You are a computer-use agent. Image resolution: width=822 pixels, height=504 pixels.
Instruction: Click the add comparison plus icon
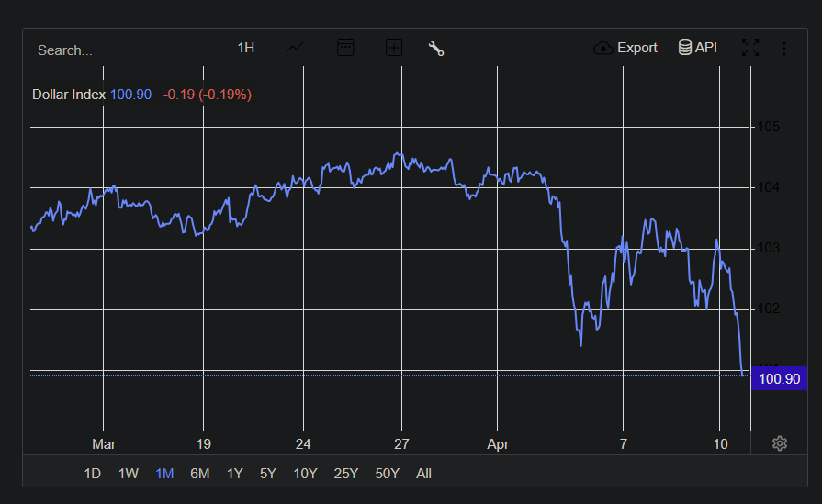[394, 49]
